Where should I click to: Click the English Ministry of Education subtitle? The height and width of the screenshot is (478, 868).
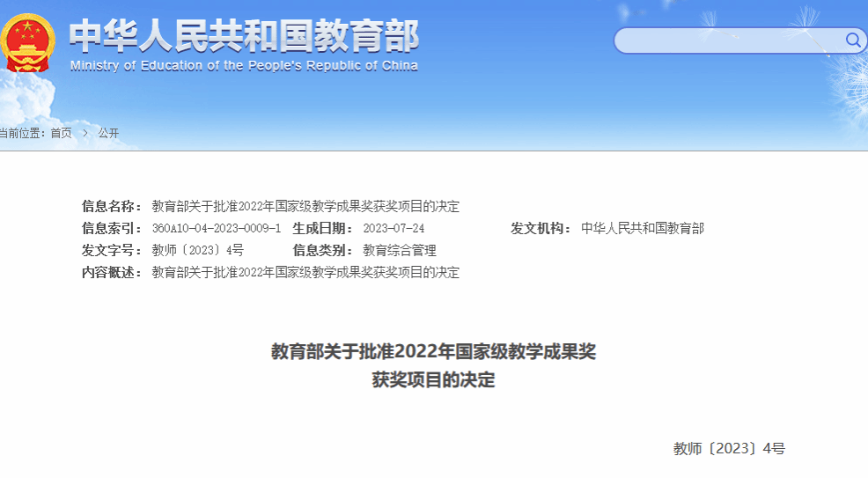(244, 66)
